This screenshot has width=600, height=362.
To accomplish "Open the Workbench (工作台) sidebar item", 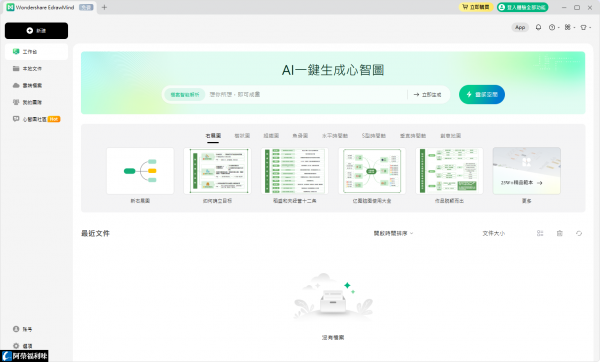I will (x=36, y=52).
